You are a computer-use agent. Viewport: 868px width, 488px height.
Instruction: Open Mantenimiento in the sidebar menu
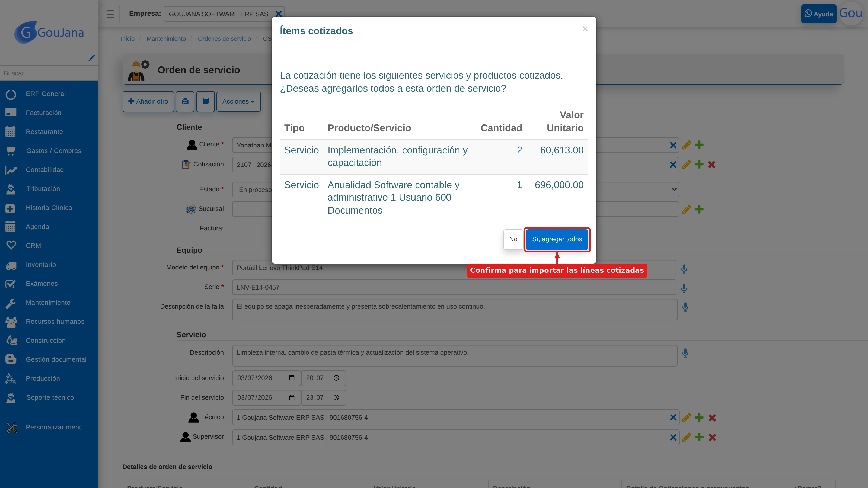pyautogui.click(x=48, y=303)
